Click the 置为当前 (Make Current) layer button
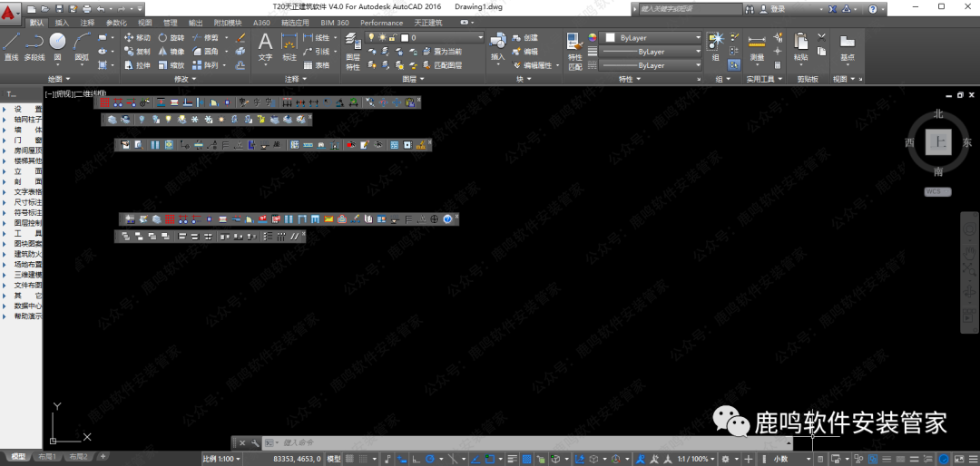Screen dimensions: 980x466 click(442, 52)
